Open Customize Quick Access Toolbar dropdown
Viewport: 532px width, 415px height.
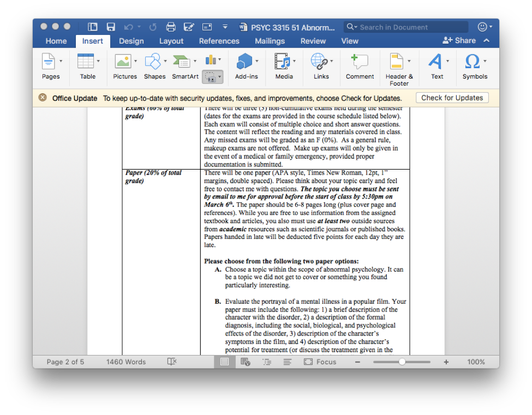(x=225, y=27)
